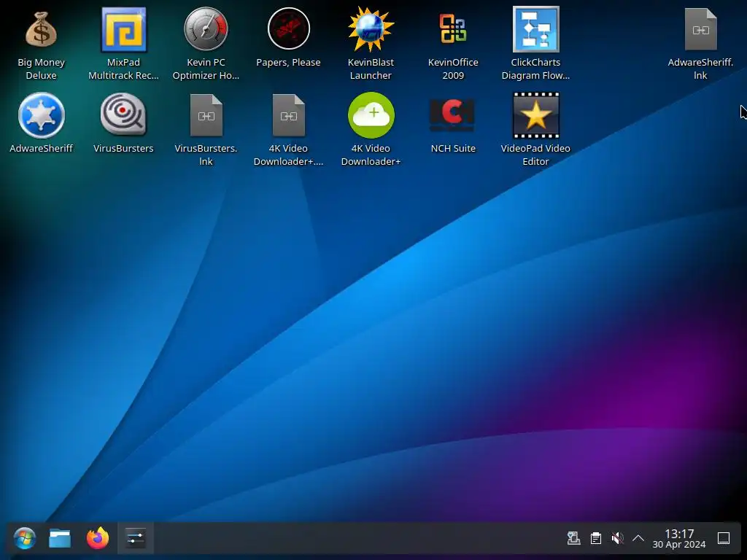Select the 4K Video Downloader+ lnk file
This screenshot has height=560, width=747.
point(288,115)
